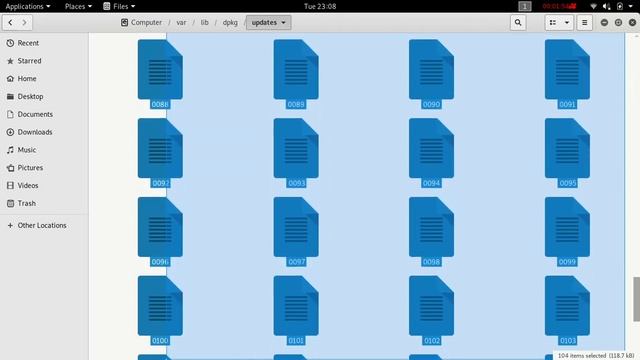Viewport: 640px width, 360px height.
Task: Select the file icon 0100
Action: pos(160,306)
